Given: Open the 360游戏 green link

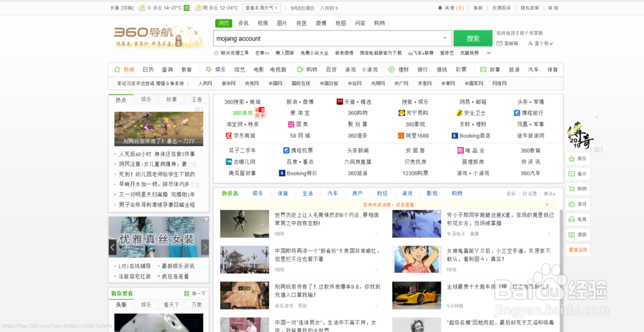Looking at the screenshot, I should (242, 113).
